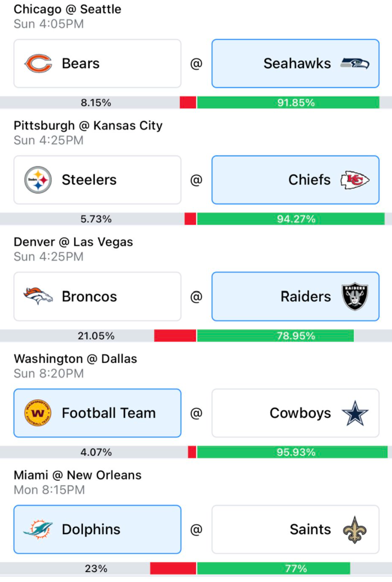Click the Washington Football Team logo

tap(38, 413)
